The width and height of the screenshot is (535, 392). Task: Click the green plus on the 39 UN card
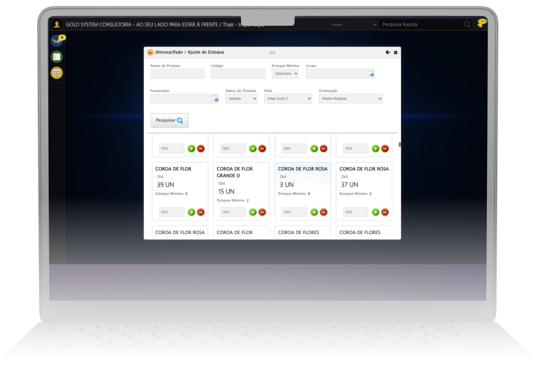(x=191, y=212)
